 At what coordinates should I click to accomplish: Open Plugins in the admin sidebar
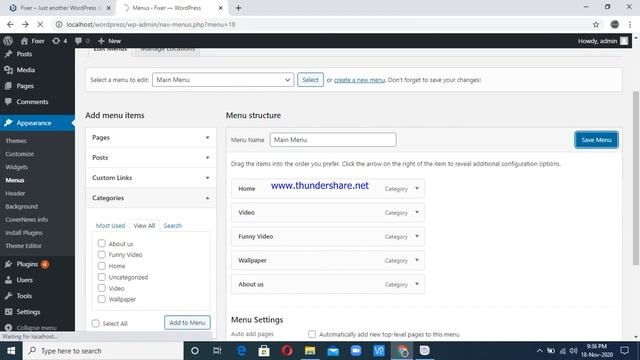pyautogui.click(x=27, y=264)
